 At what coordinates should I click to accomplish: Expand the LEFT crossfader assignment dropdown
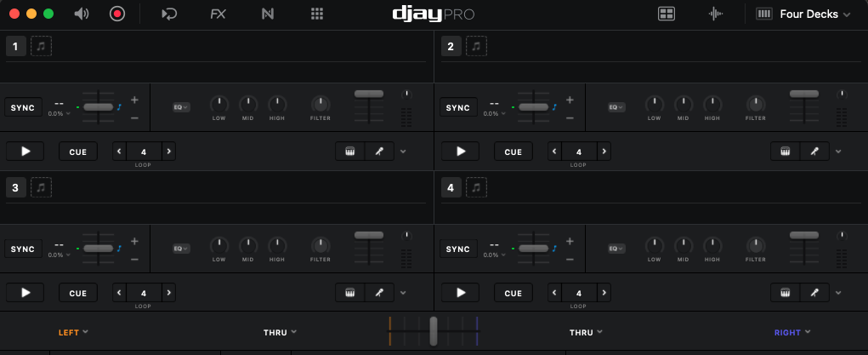[x=73, y=332]
